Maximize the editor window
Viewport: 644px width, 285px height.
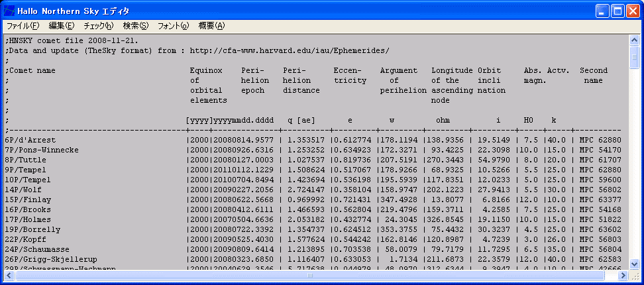[617, 11]
